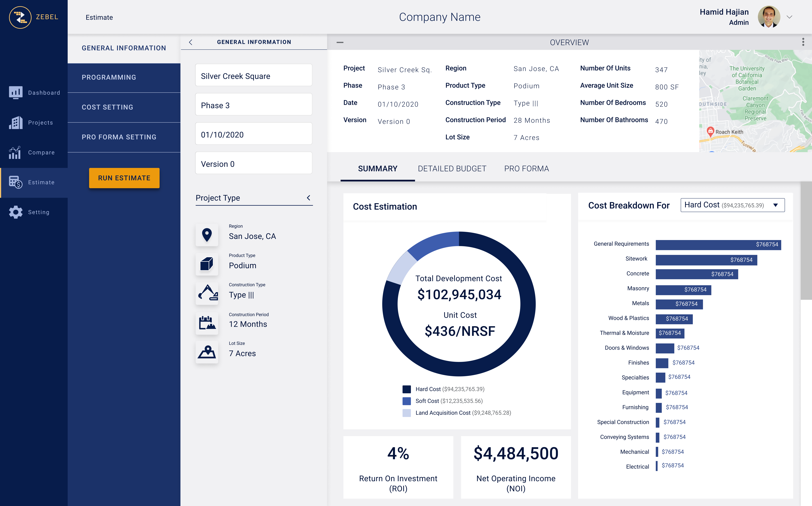812x506 pixels.
Task: Click the Lot Size land icon
Action: point(207,352)
